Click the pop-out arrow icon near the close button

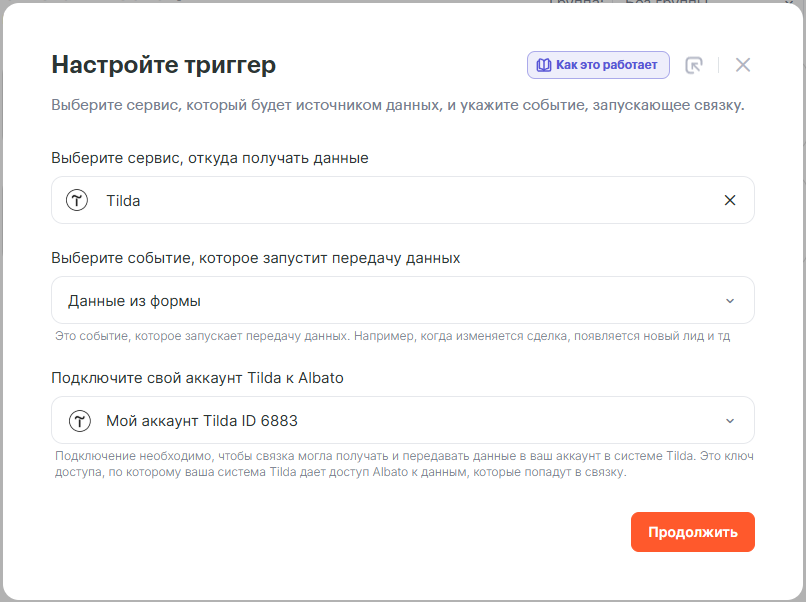[x=694, y=65]
